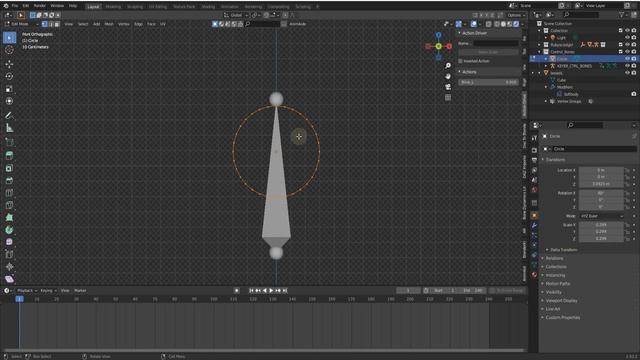Open the viewport Options dropdown
This screenshot has width=640, height=360.
(x=516, y=15)
